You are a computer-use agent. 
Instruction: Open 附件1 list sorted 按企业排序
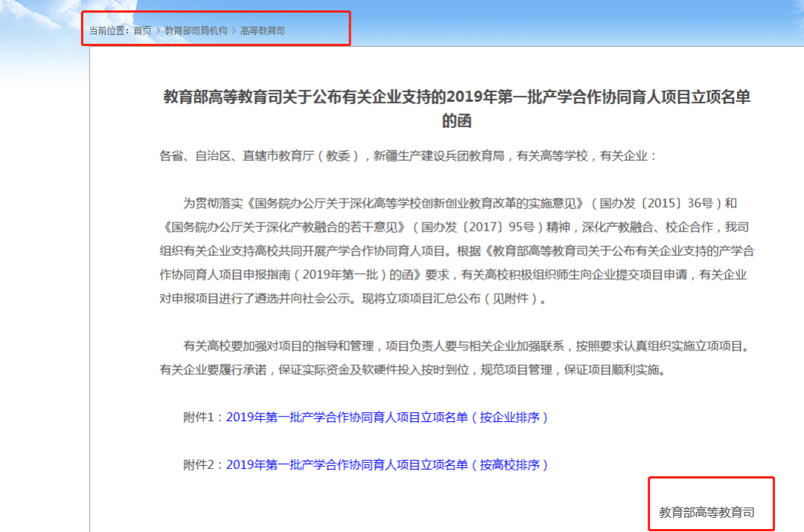point(387,417)
